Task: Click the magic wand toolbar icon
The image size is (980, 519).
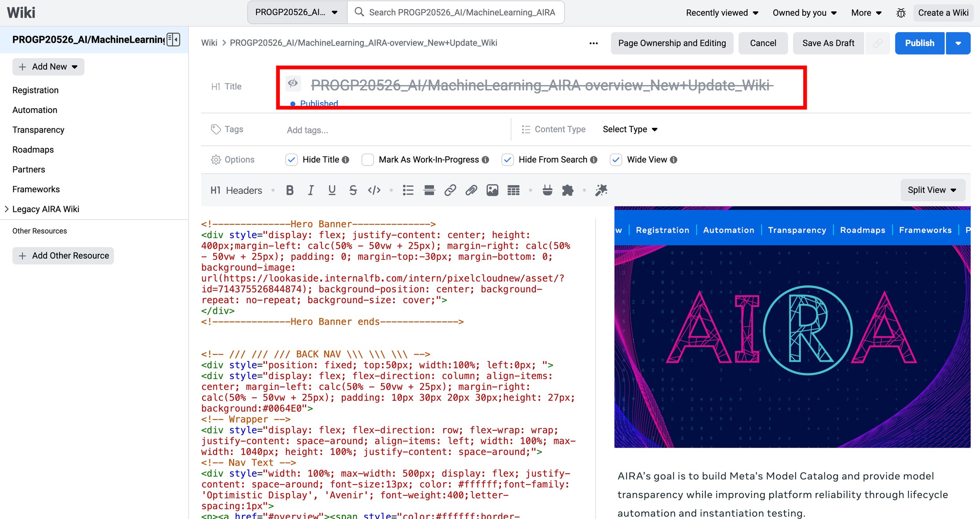Action: click(x=601, y=190)
